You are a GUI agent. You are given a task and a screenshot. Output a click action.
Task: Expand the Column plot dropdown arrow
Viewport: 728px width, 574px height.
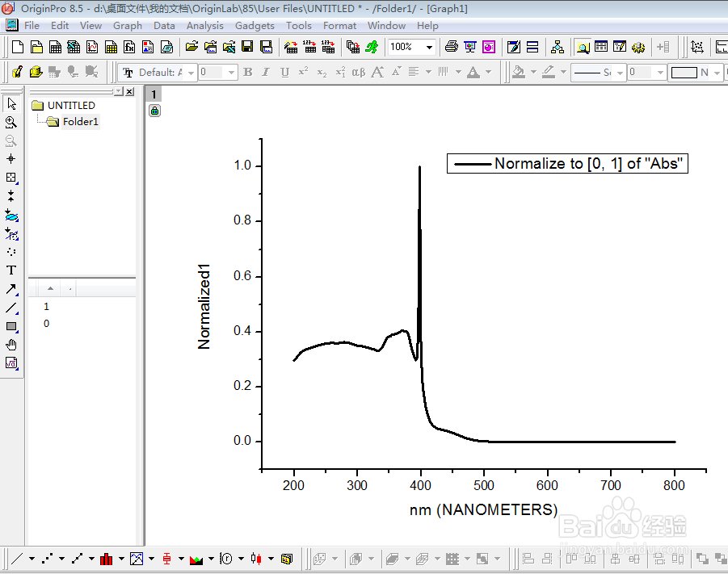click(x=121, y=559)
